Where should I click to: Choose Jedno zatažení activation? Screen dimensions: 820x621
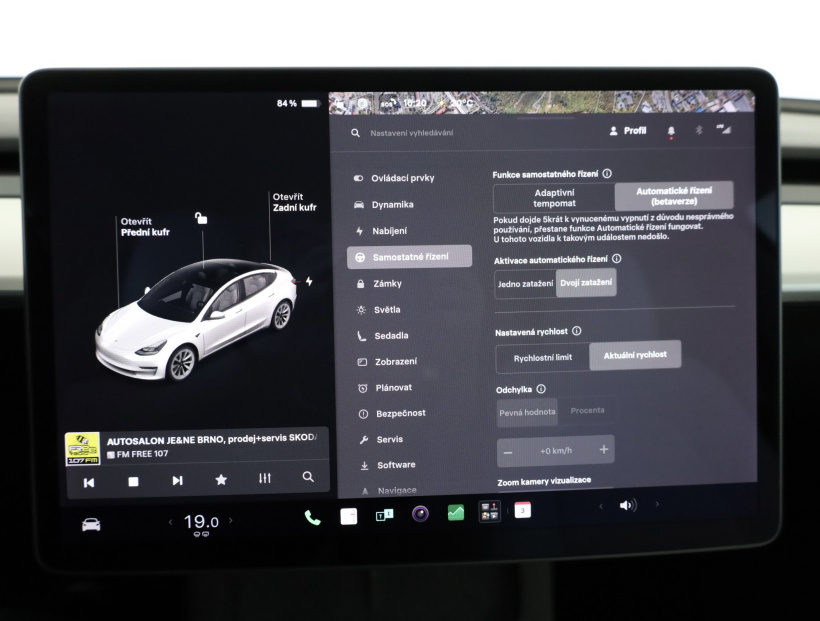point(525,284)
